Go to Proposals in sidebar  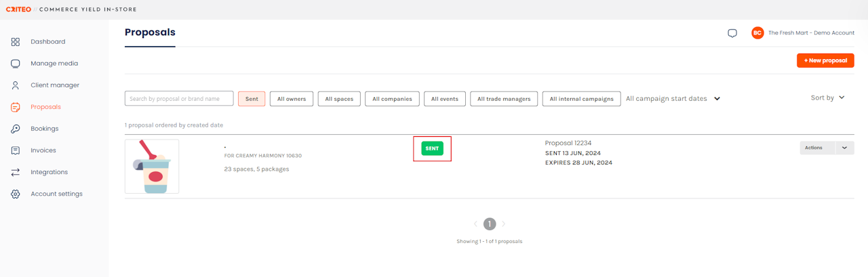click(x=45, y=107)
